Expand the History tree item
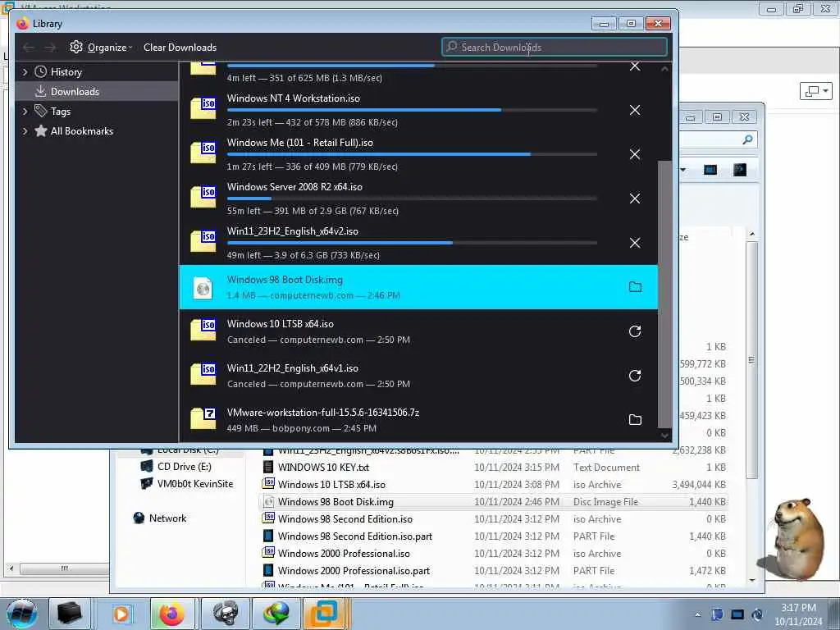Screen dimensions: 840x630 coord(25,72)
